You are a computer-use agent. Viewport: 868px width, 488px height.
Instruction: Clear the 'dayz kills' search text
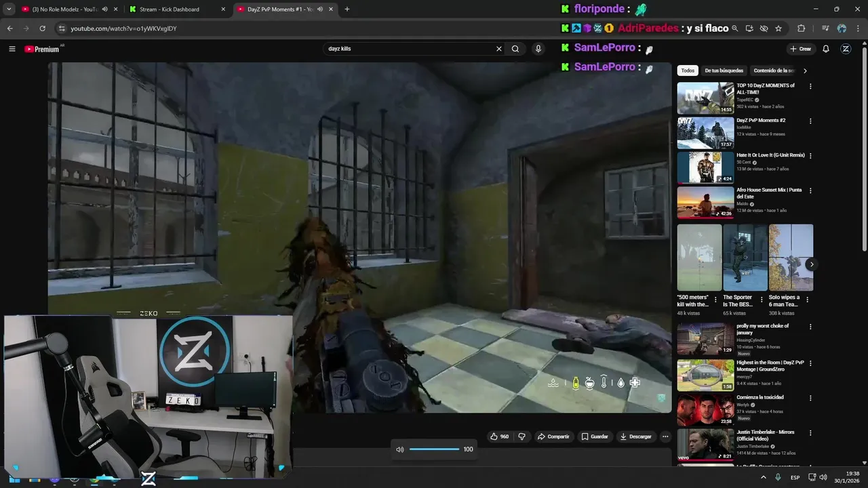pyautogui.click(x=499, y=49)
